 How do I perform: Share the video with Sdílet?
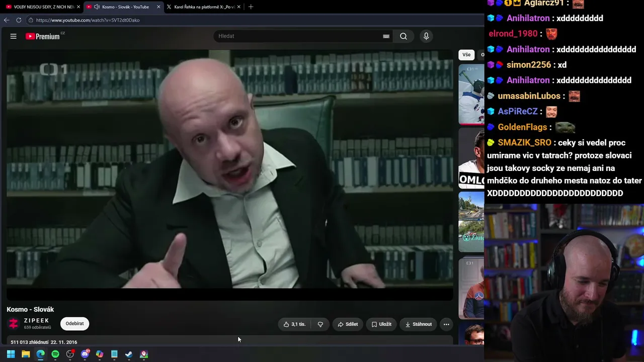(x=348, y=324)
